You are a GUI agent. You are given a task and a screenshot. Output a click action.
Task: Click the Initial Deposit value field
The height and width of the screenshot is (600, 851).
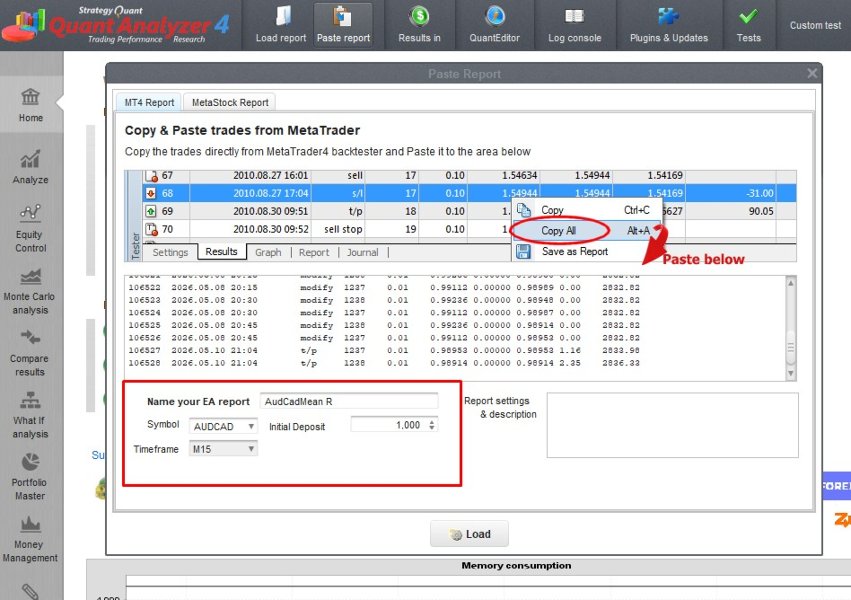pyautogui.click(x=388, y=425)
